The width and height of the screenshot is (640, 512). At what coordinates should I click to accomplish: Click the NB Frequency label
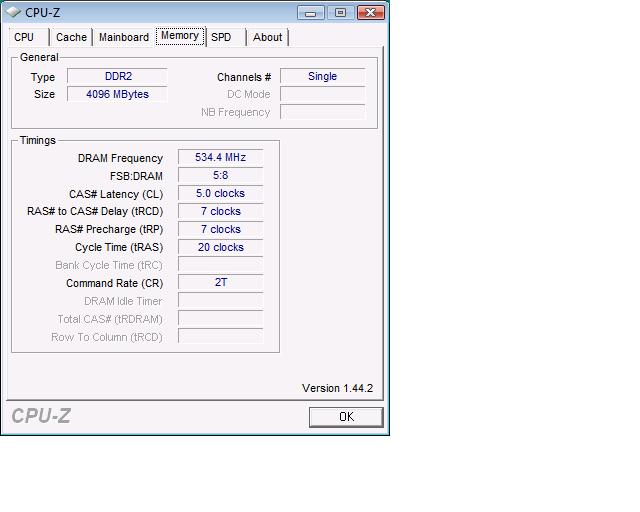[x=236, y=112]
